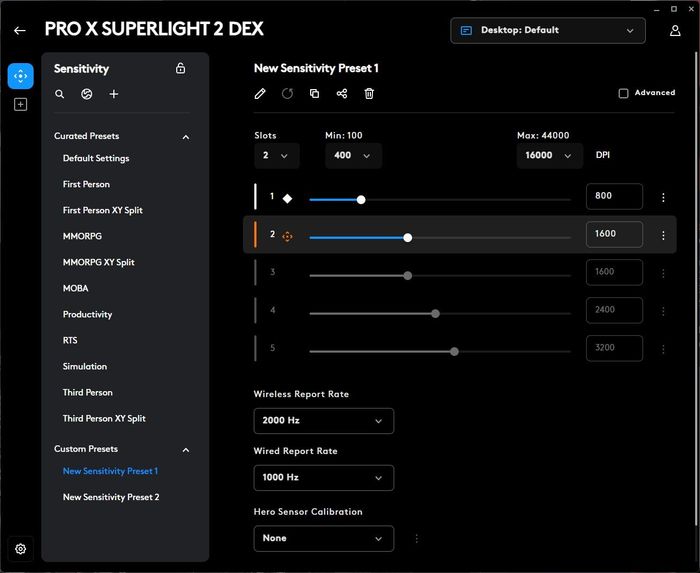Select the First Person XY Split preset
This screenshot has height=573, width=700.
(x=103, y=210)
